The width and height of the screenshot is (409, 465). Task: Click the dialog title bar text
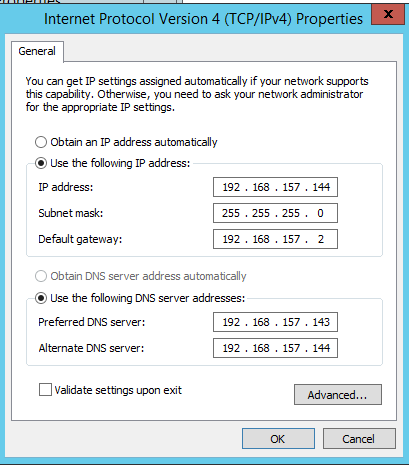[x=203, y=19]
